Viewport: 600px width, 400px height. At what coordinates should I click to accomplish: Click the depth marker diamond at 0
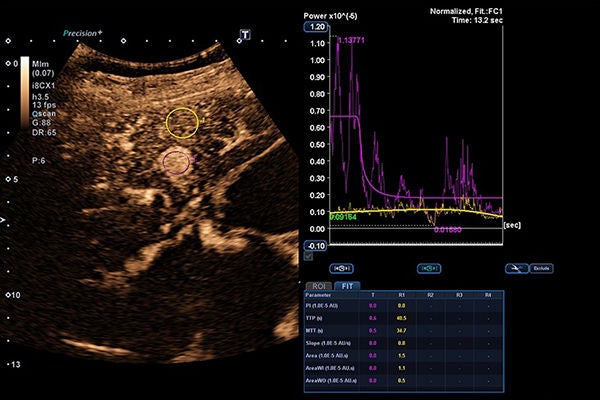(8, 64)
